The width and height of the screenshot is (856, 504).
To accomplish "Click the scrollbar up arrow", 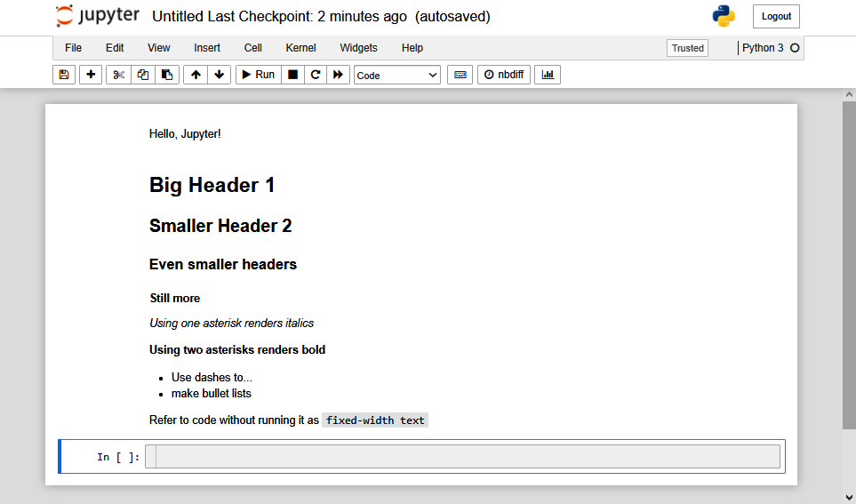I will 849,94.
